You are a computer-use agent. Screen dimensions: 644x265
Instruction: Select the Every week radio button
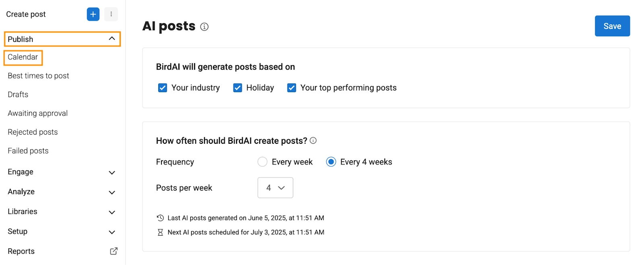tap(262, 162)
